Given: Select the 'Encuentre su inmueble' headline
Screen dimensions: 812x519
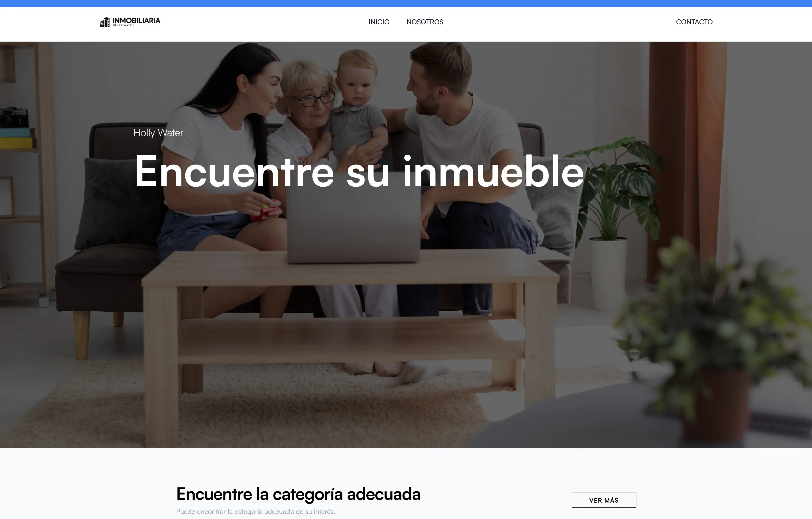Looking at the screenshot, I should point(360,171).
